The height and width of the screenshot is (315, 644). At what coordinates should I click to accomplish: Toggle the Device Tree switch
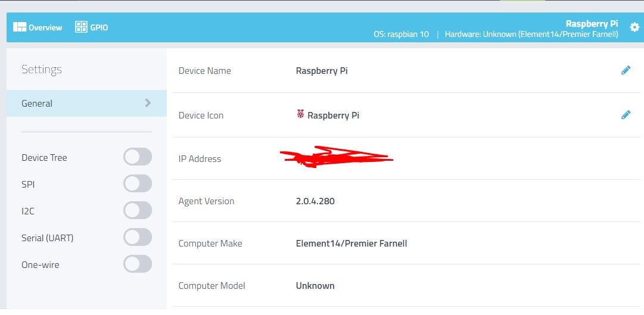[x=138, y=157]
